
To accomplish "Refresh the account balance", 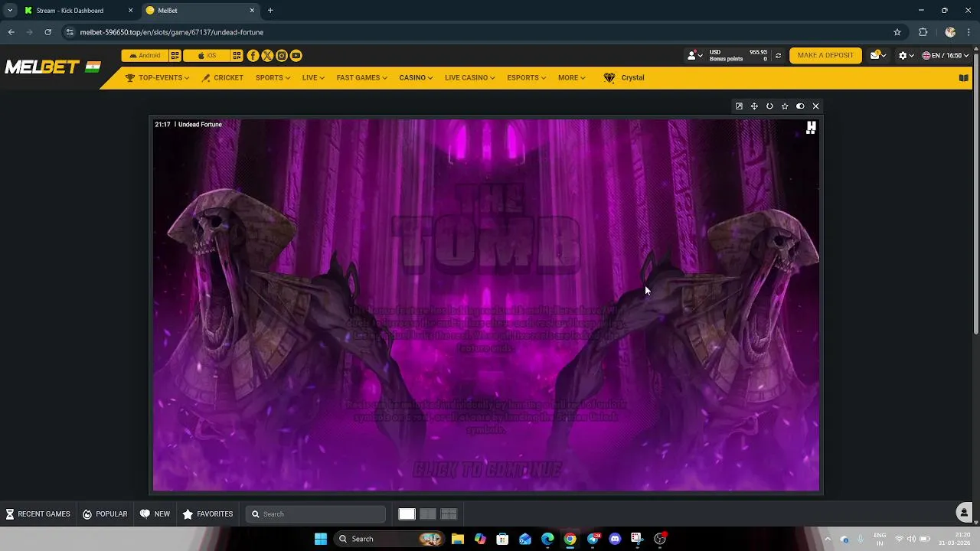I will tap(778, 55).
